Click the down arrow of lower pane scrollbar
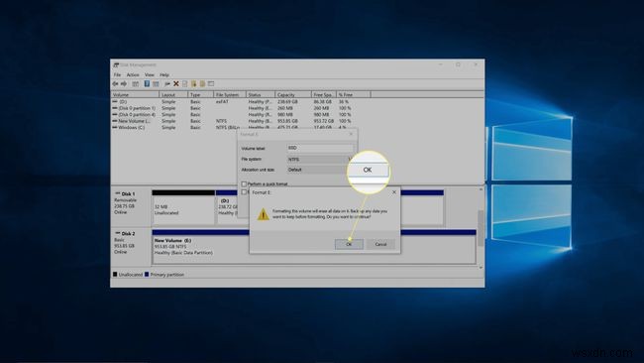 coord(481,267)
